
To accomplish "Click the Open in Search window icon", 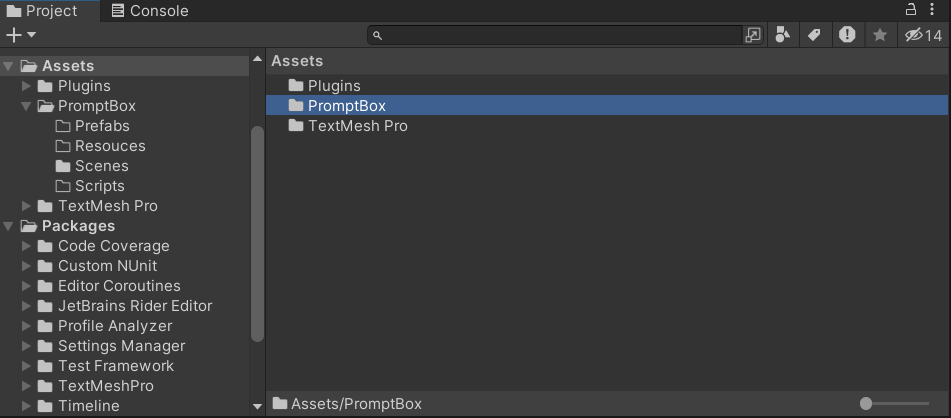I will [x=753, y=35].
